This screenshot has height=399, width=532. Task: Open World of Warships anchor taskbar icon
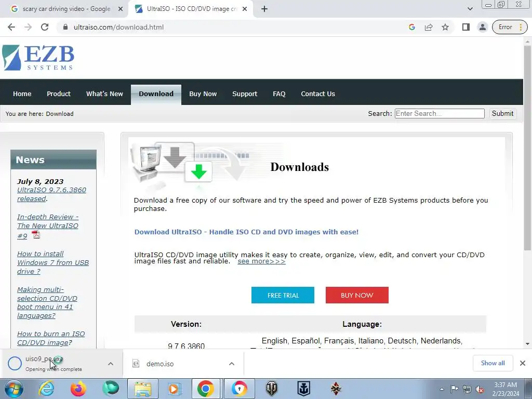coord(303,389)
